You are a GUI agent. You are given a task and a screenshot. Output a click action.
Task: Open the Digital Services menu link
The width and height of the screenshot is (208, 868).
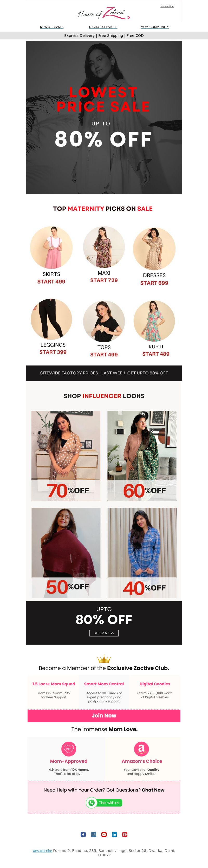point(103,27)
